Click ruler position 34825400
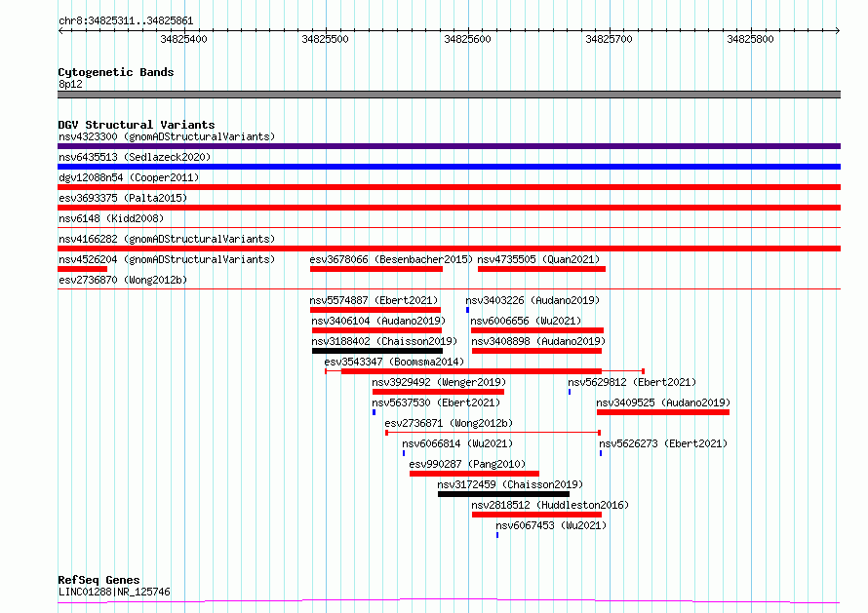 (x=183, y=39)
